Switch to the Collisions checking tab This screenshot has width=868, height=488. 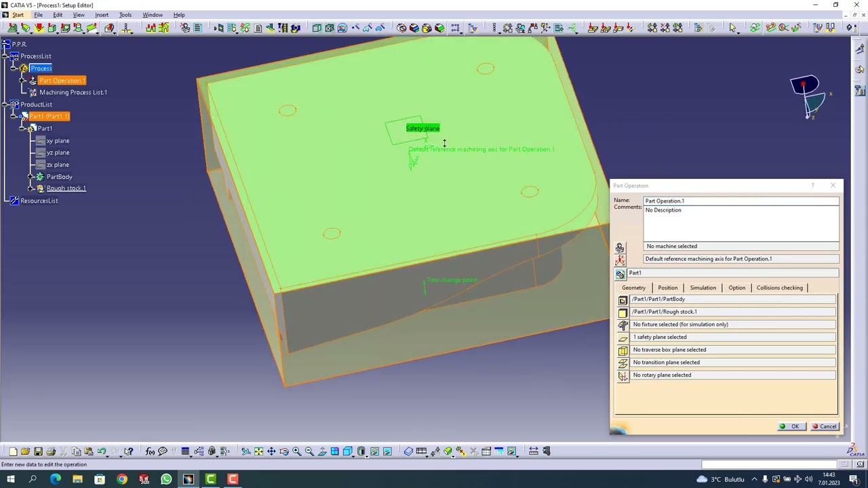pyautogui.click(x=780, y=288)
